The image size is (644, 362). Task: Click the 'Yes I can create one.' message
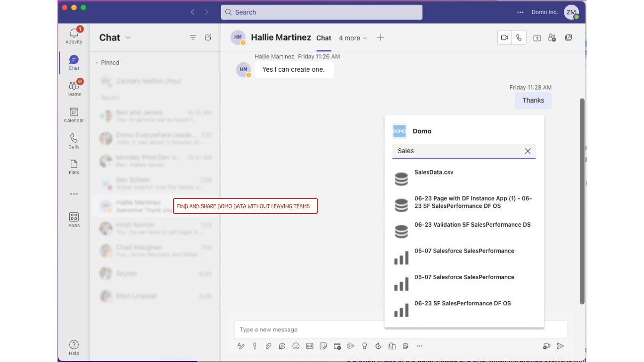[x=294, y=69]
